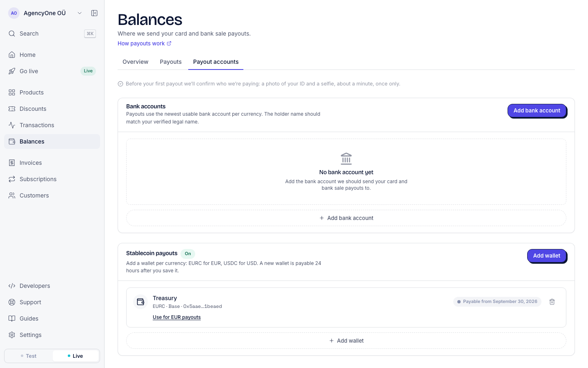Open the Search field in sidebar
The width and height of the screenshot is (588, 368).
(52, 34)
